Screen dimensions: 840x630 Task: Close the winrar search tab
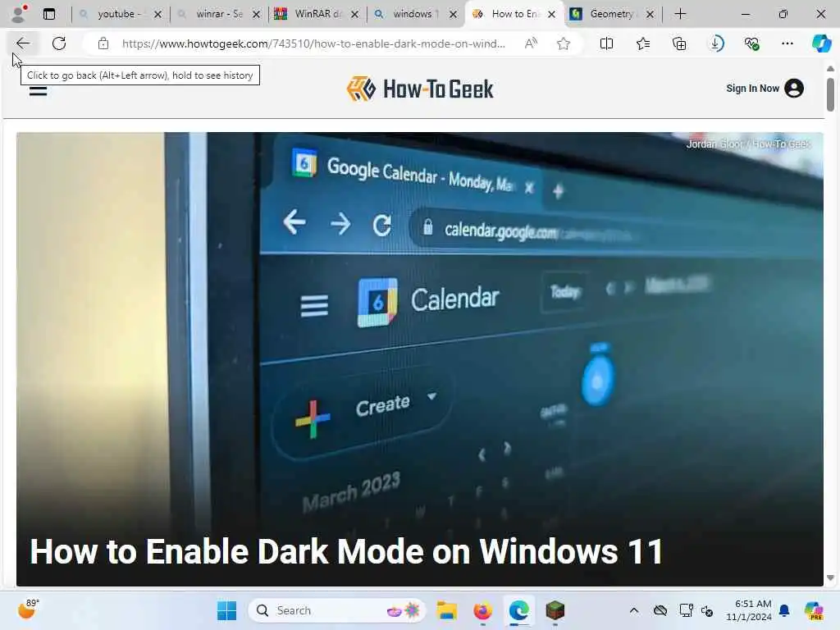coord(257,15)
